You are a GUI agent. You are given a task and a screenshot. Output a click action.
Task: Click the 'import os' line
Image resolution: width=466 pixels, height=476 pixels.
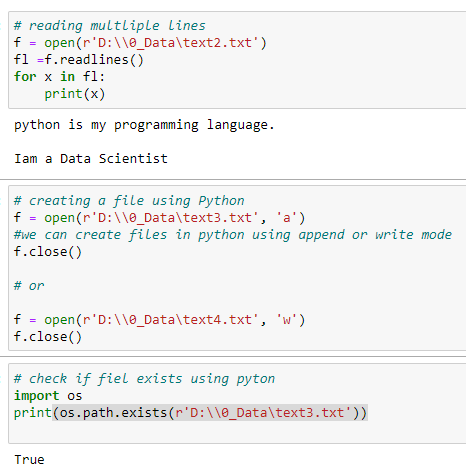point(48,396)
